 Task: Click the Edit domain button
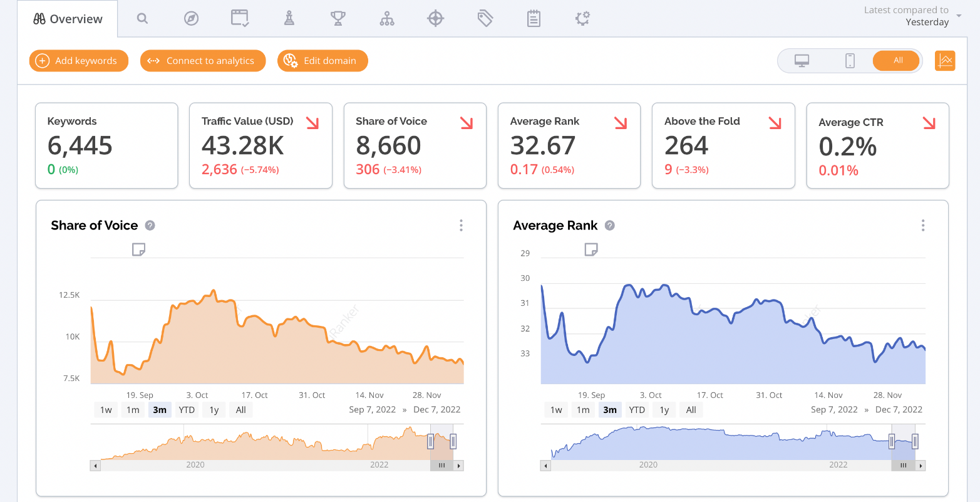pos(322,61)
